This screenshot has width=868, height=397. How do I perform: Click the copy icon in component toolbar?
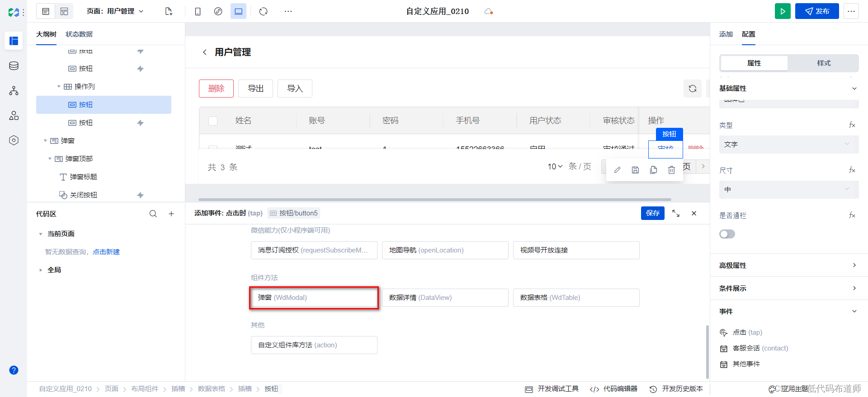[653, 170]
